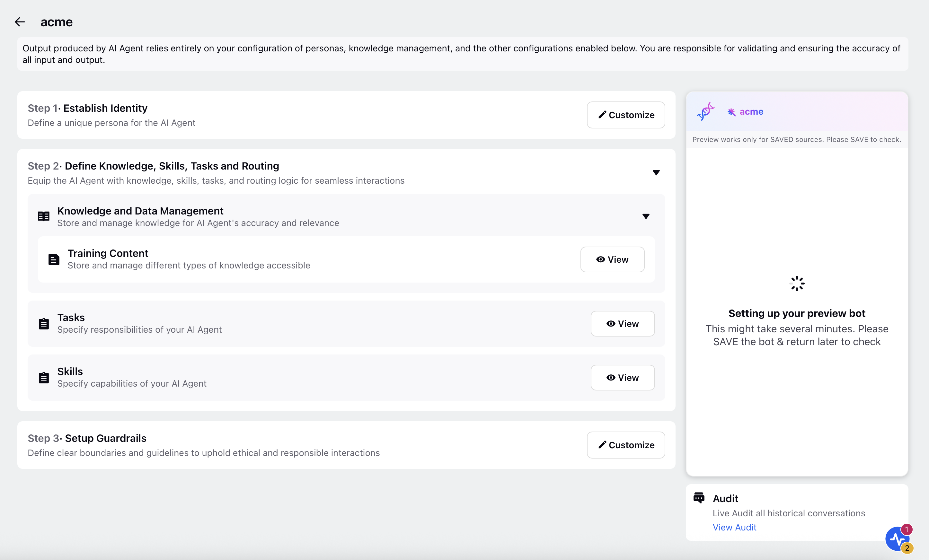Click 'Preview works only for SAVED sources' note
929x560 pixels.
(x=797, y=139)
